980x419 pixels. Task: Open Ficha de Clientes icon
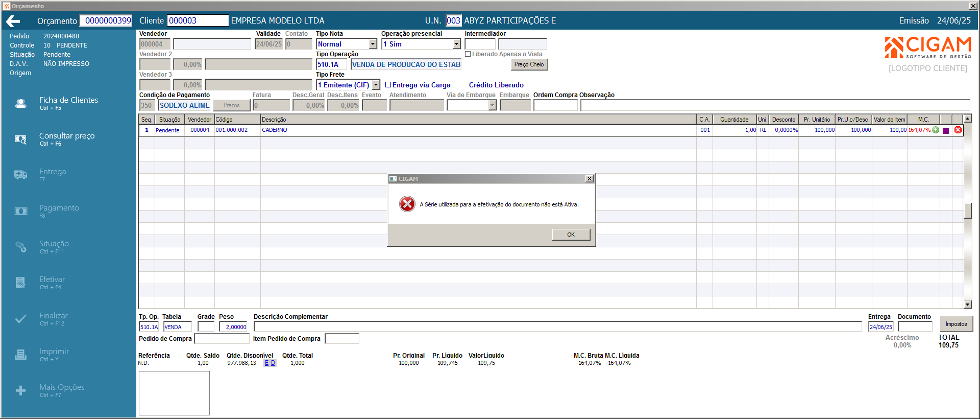20,104
